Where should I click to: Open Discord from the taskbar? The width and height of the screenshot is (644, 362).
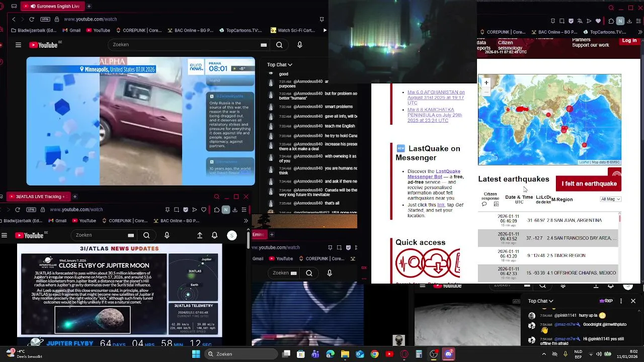(x=449, y=354)
